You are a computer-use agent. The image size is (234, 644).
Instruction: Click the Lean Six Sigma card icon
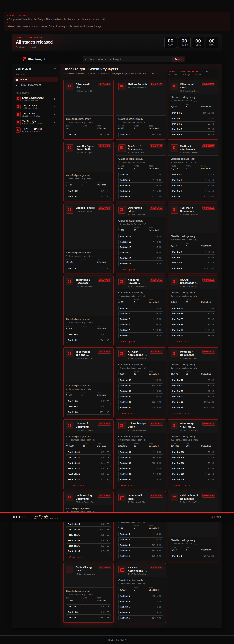(x=70, y=148)
